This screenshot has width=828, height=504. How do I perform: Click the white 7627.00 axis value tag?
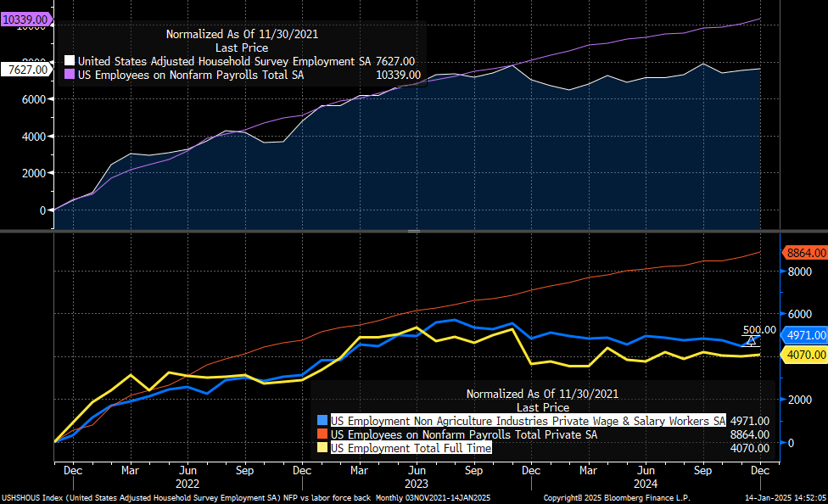click(x=26, y=70)
